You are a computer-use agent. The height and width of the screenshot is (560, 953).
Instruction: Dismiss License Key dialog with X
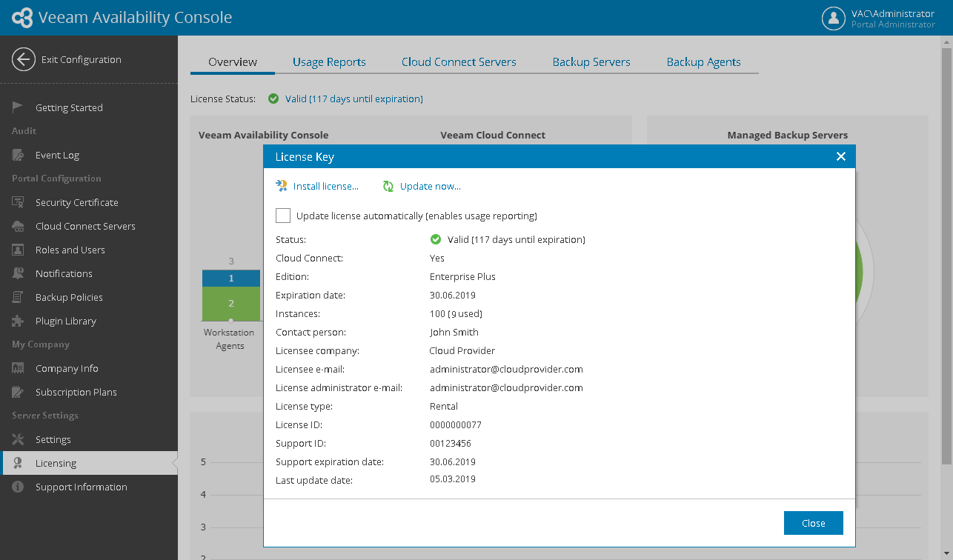(840, 156)
